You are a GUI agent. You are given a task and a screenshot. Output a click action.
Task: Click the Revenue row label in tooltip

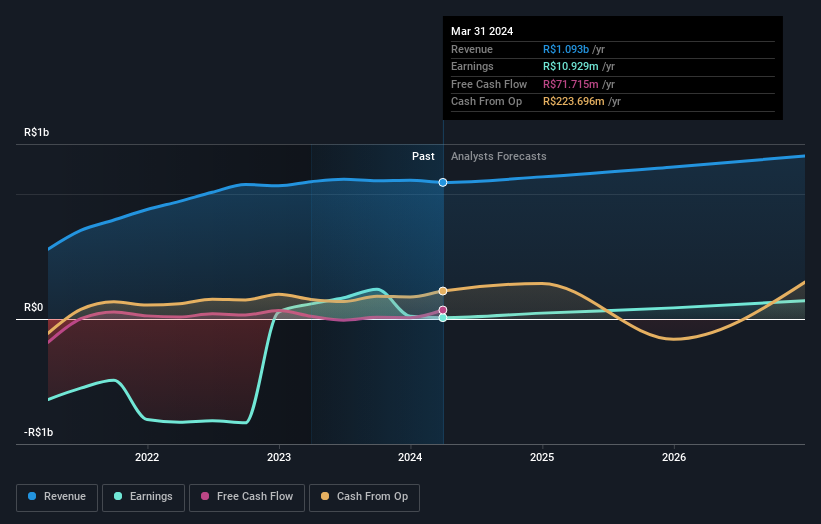(472, 49)
